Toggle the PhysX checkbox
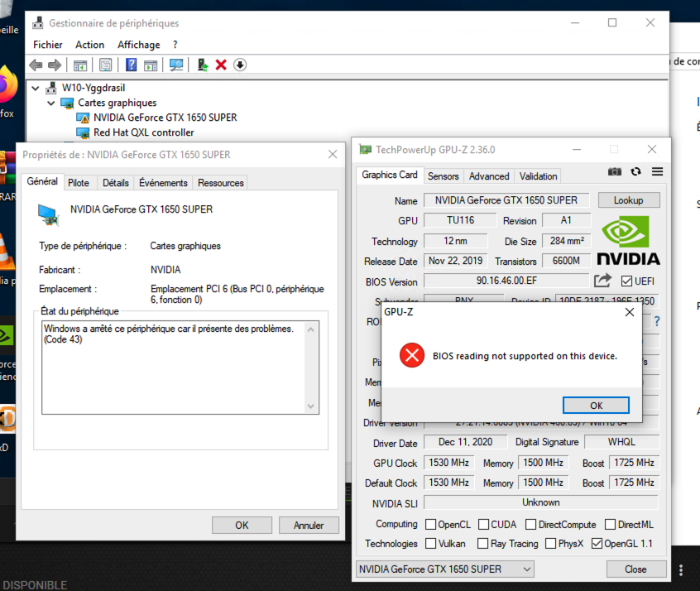The image size is (700, 591). (551, 544)
